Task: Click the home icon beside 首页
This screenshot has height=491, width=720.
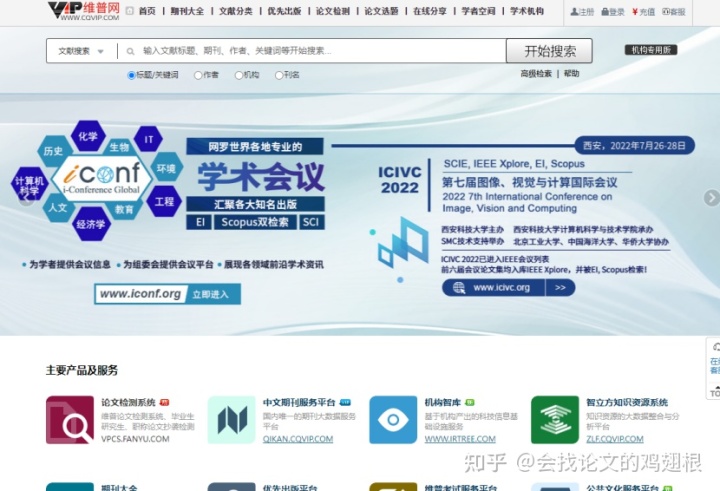Action: (x=129, y=11)
